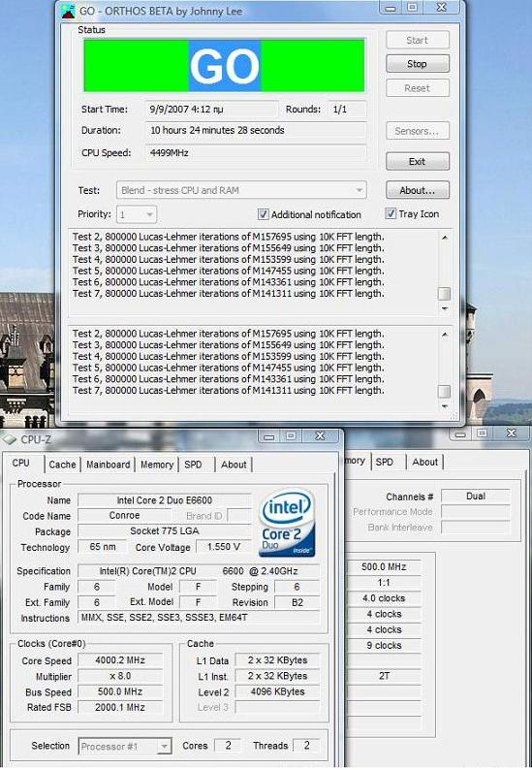Viewport: 532px width, 770px height.
Task: Open the About tab in front CPU-Z
Action: click(234, 465)
